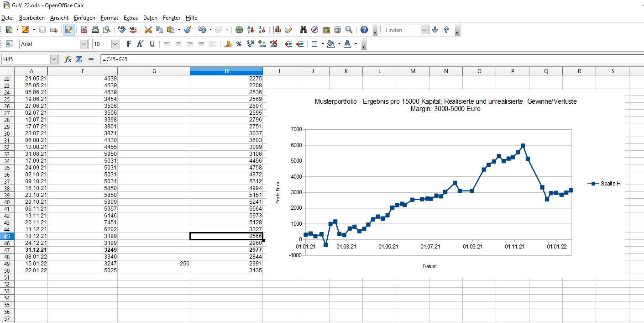
Task: Open the Navigator compass icon
Action: [x=314, y=30]
